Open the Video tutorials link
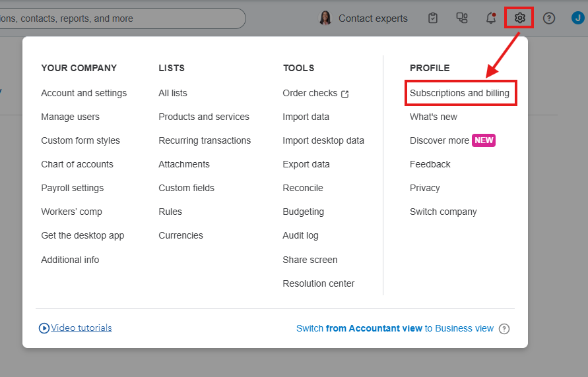The image size is (588, 377). pyautogui.click(x=81, y=328)
